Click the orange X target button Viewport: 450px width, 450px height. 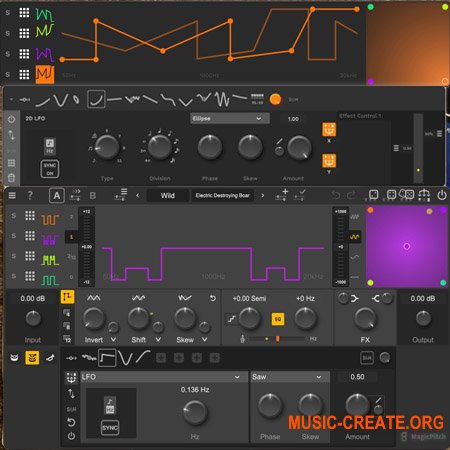(x=329, y=130)
